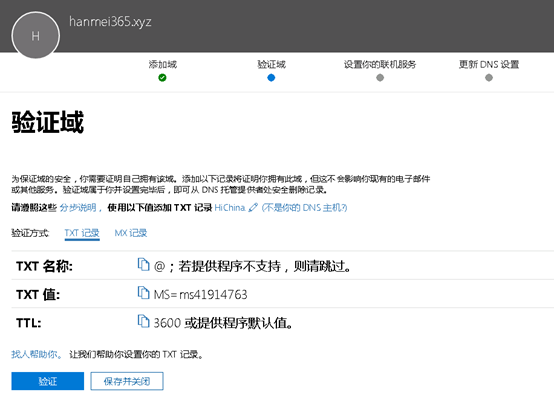This screenshot has height=398, width=554.
Task: Click the TTL label
Action: tap(29, 323)
